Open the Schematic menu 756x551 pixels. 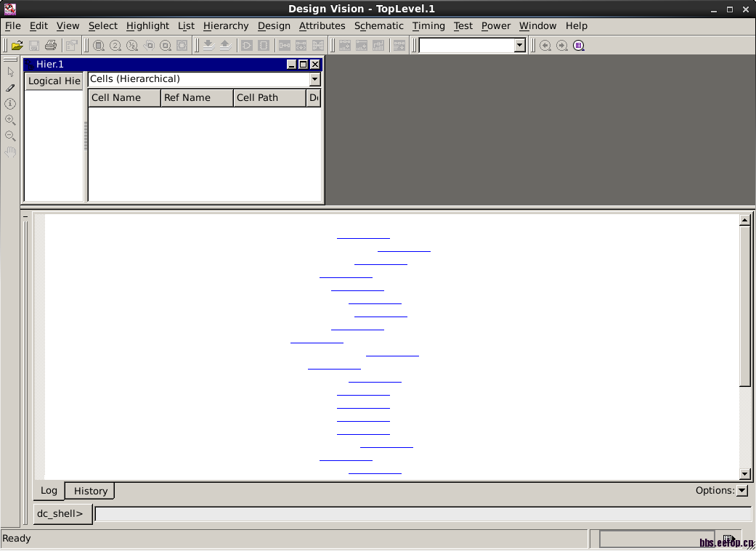tap(378, 25)
